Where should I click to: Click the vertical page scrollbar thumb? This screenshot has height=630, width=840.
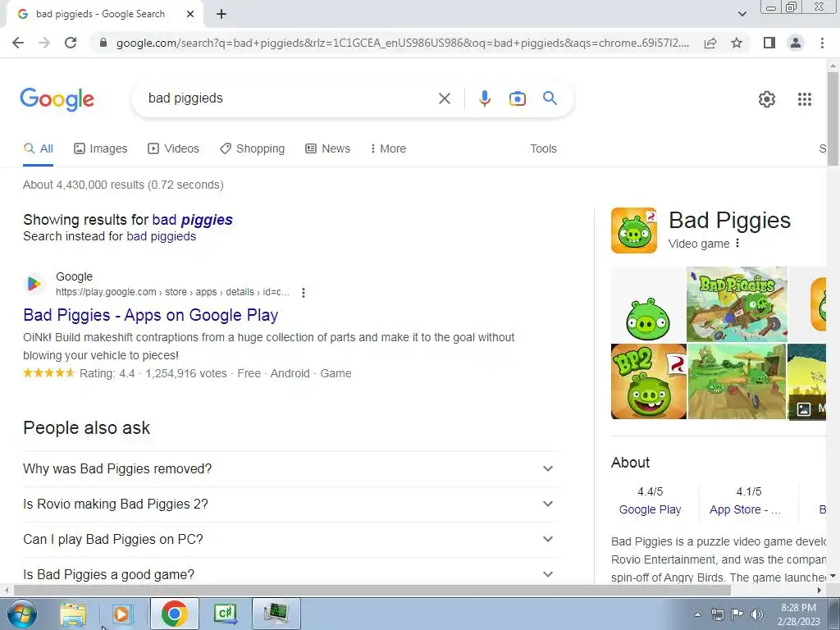pyautogui.click(x=833, y=118)
